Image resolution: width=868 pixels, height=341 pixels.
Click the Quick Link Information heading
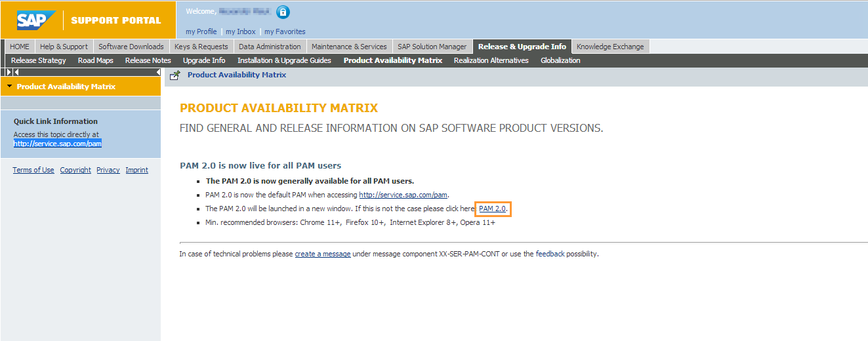(56, 121)
